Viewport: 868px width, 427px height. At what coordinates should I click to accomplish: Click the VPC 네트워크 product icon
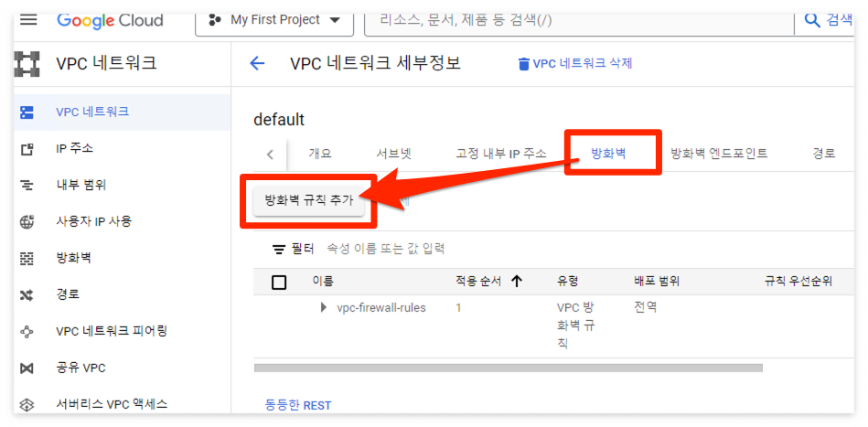[x=27, y=63]
